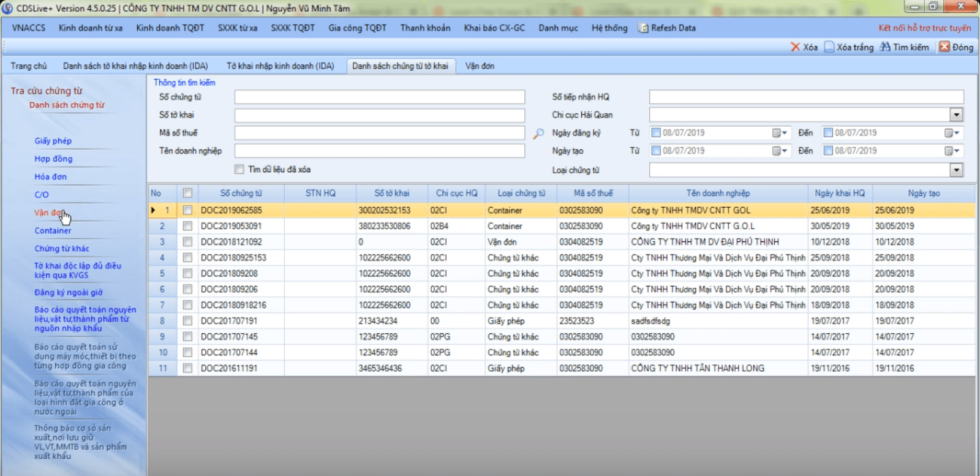Click the Tìm kiếm binoculars icon
The width and height of the screenshot is (980, 476).
coord(885,47)
